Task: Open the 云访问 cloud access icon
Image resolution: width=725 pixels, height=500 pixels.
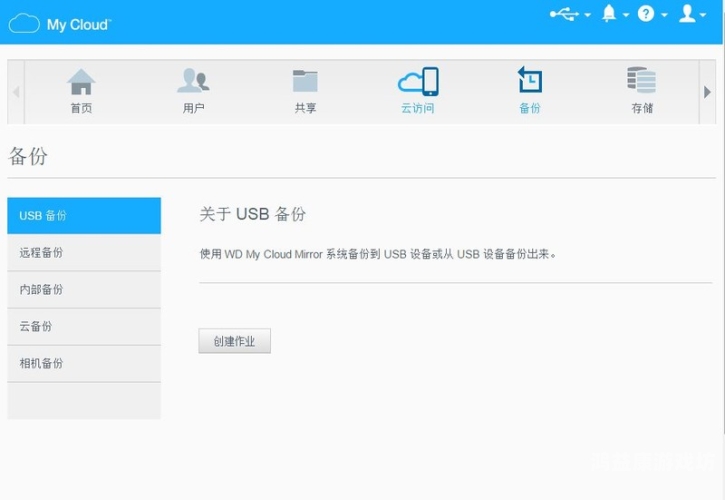Action: [x=418, y=81]
